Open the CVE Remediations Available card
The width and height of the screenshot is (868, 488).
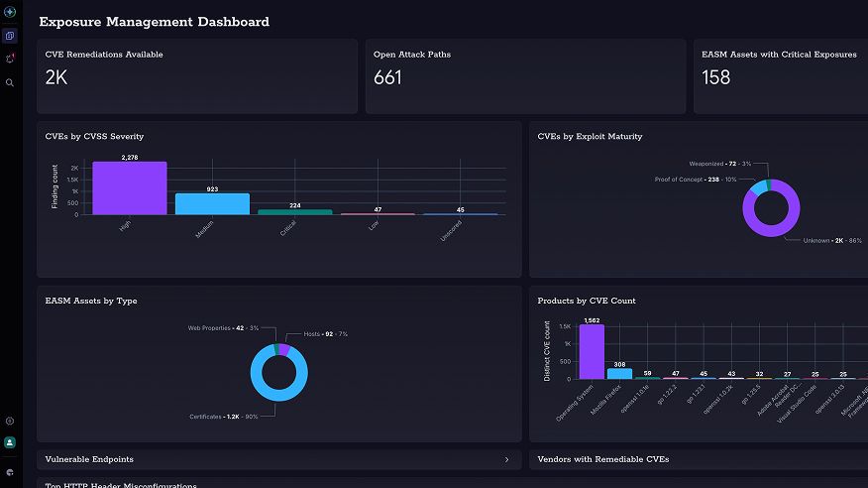pos(197,76)
